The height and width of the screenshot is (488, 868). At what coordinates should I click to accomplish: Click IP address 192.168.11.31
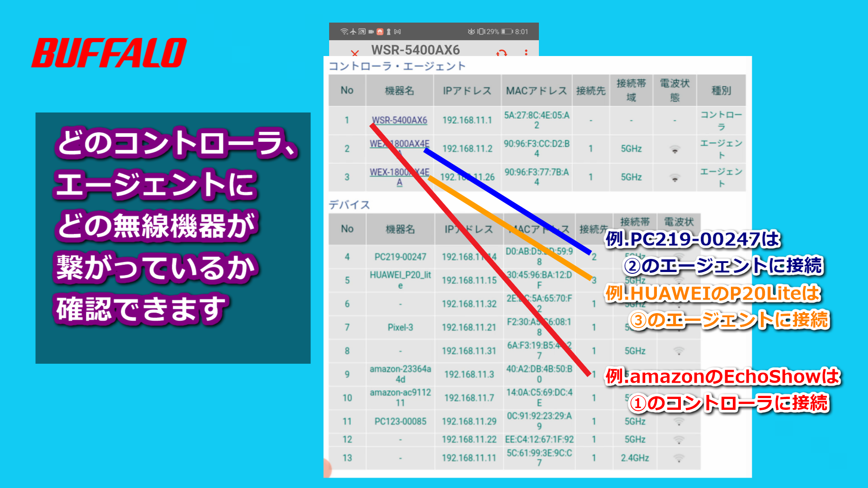469,351
